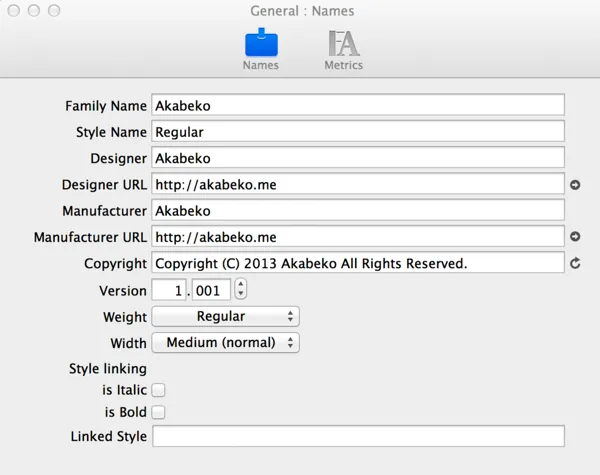
Task: Open Designer URL arrow button
Action: 575,185
